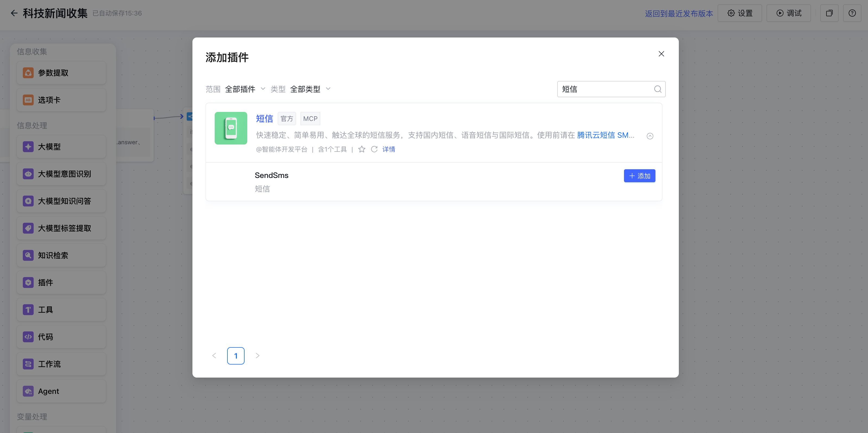Image resolution: width=868 pixels, height=433 pixels.
Task: Click the 调试 play button
Action: tap(788, 13)
